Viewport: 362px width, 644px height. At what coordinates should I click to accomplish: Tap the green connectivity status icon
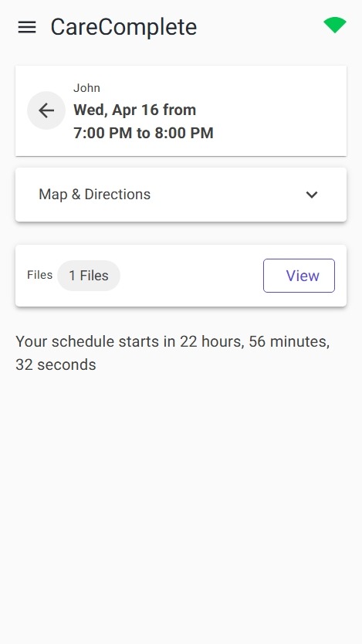pos(335,25)
